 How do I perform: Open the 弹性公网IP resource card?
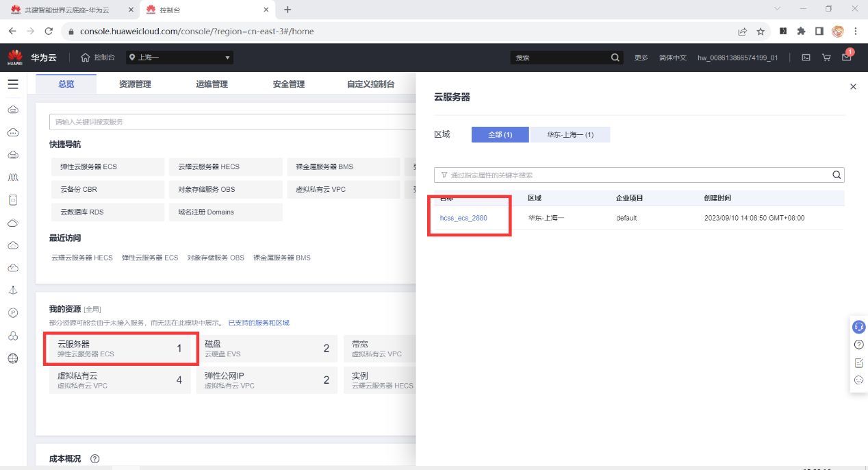pyautogui.click(x=267, y=380)
